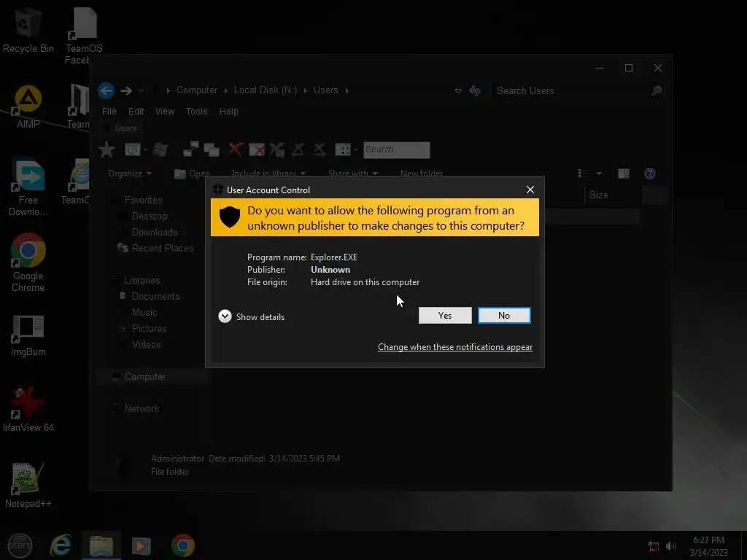This screenshot has height=560, width=747.
Task: Open Change when these notifications appear link
Action: point(455,347)
